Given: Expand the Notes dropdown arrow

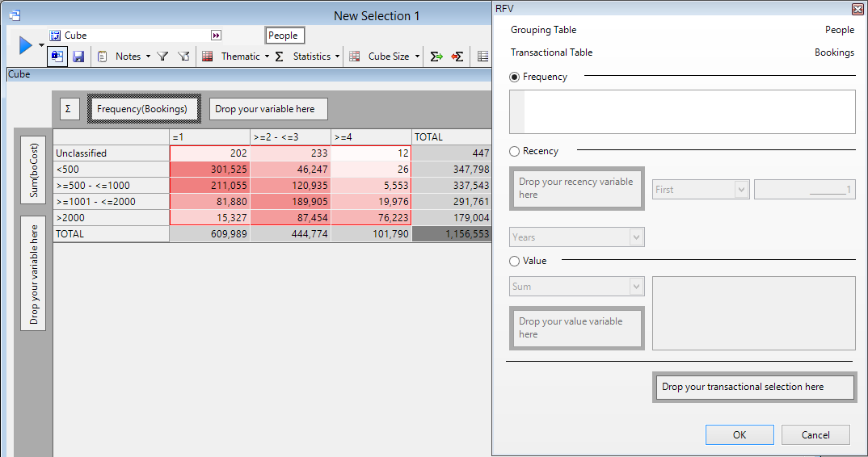Looking at the screenshot, I should click(148, 57).
